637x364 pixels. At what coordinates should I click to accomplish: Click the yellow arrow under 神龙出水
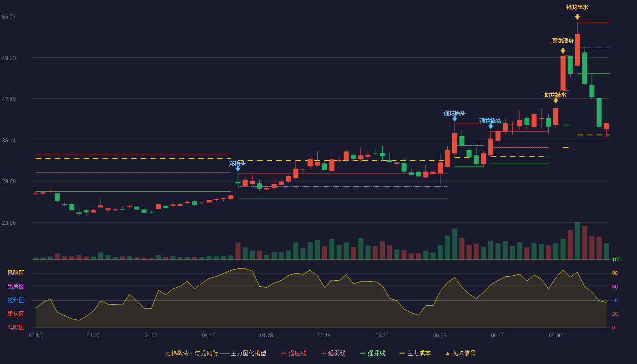pyautogui.click(x=577, y=17)
